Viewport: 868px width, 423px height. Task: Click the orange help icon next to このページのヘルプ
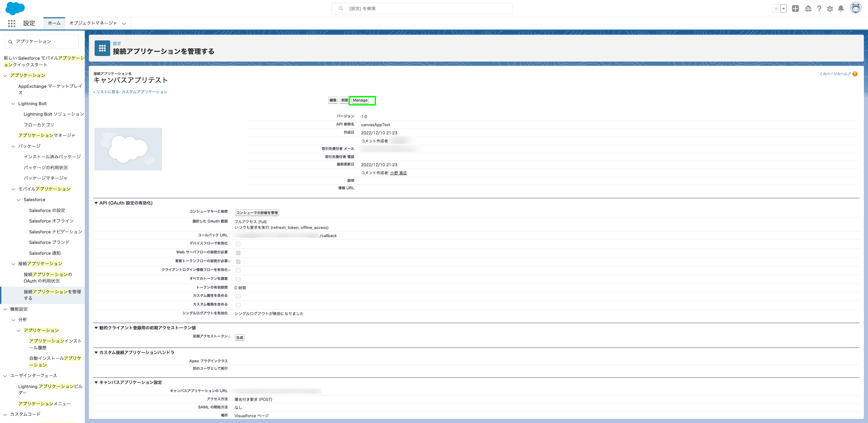pyautogui.click(x=855, y=74)
